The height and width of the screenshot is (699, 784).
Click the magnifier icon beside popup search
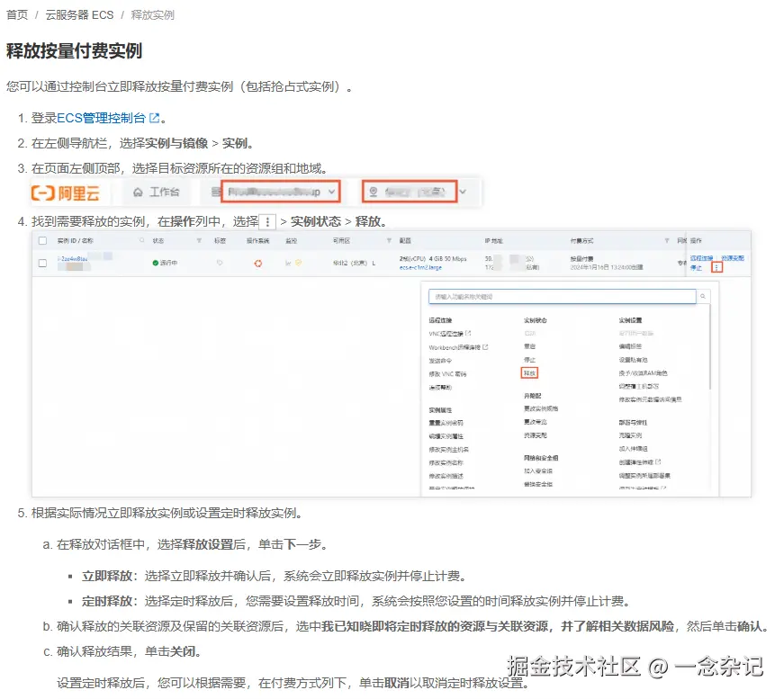[x=702, y=296]
